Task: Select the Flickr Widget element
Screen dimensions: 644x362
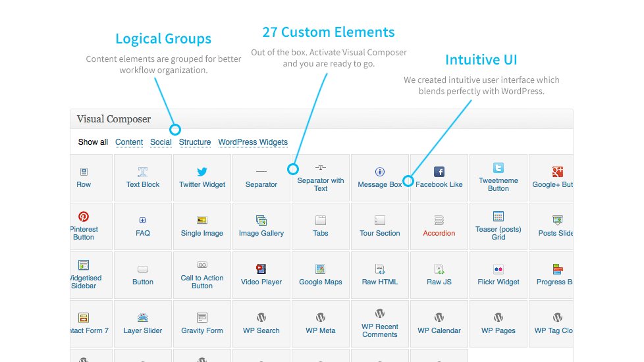Action: [498, 275]
